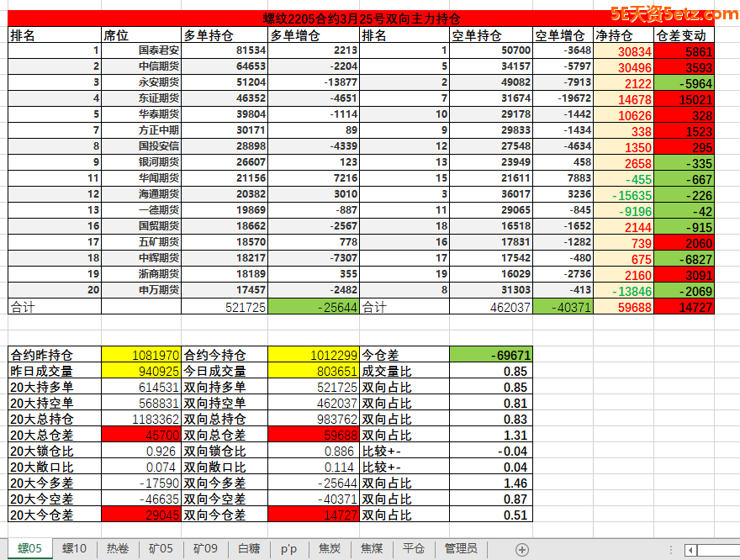
Task: Click the 中信期货 seat cell
Action: pyautogui.click(x=141, y=66)
